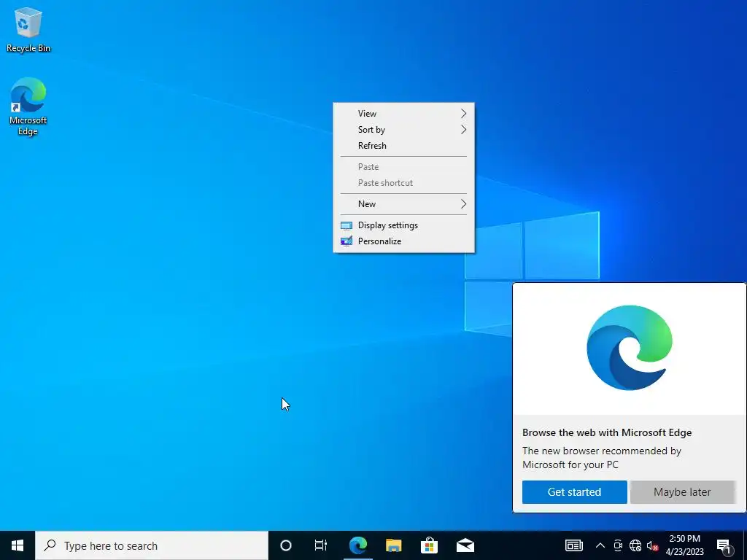Image resolution: width=747 pixels, height=560 pixels.
Task: Open Microsoft Store from the taskbar
Action: click(x=429, y=545)
